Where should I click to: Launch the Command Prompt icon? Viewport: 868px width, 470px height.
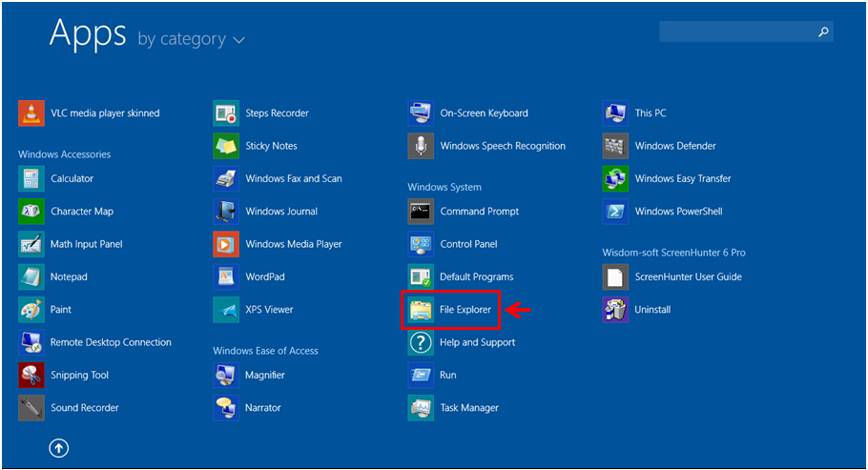[x=421, y=212]
